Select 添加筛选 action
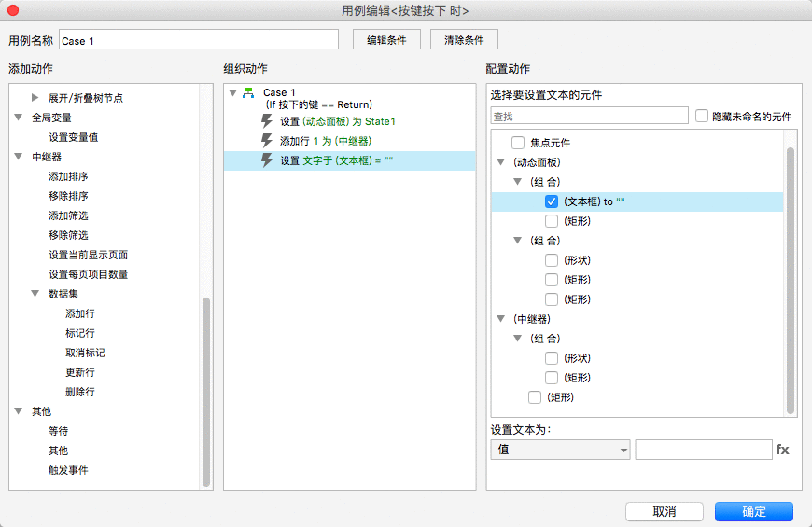This screenshot has height=527, width=812. (x=68, y=215)
